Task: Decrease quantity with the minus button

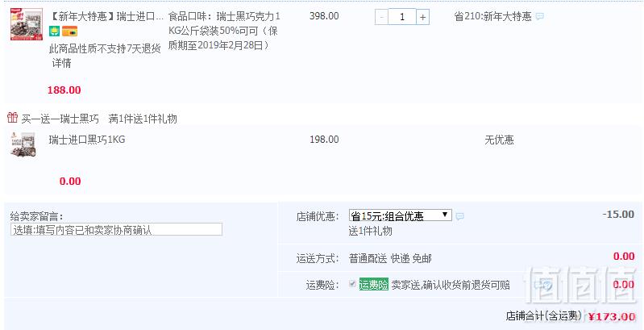Action: tap(381, 17)
